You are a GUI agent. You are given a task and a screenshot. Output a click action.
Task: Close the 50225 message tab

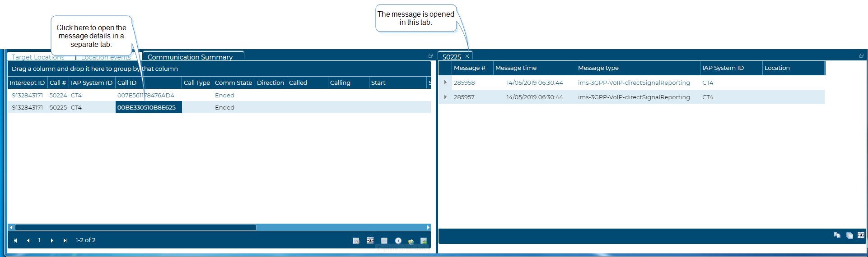point(467,56)
